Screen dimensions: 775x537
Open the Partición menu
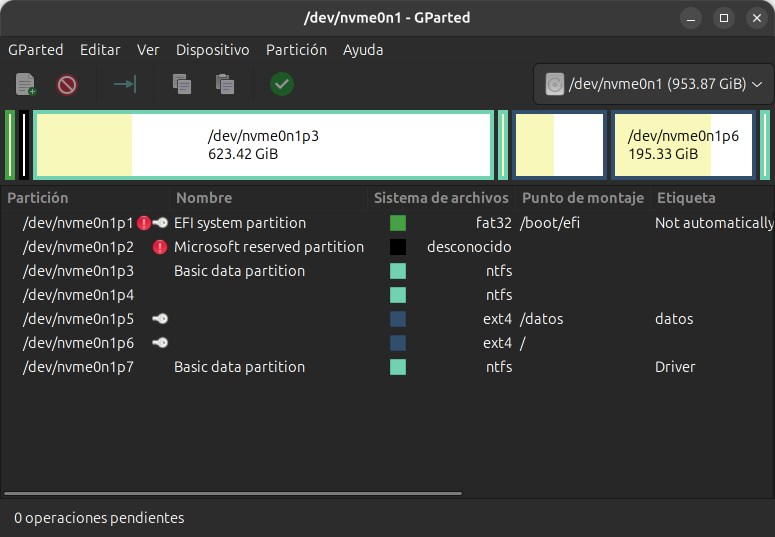296,50
